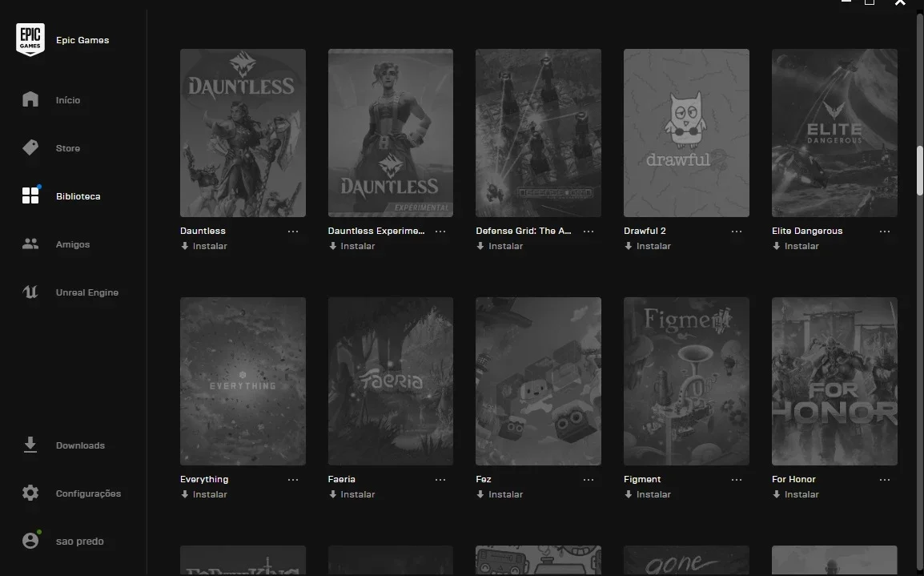The image size is (924, 576).
Task: Select the Everything cover art
Action: [243, 381]
